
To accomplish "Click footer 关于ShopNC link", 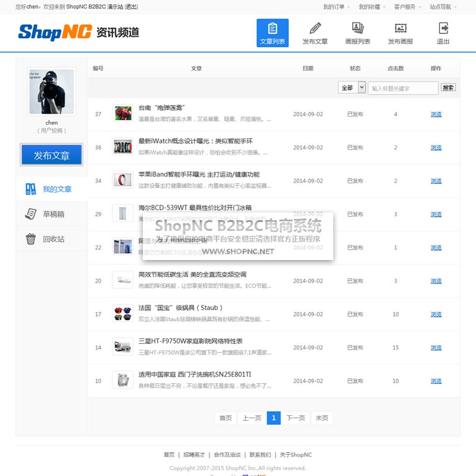I will [296, 455].
